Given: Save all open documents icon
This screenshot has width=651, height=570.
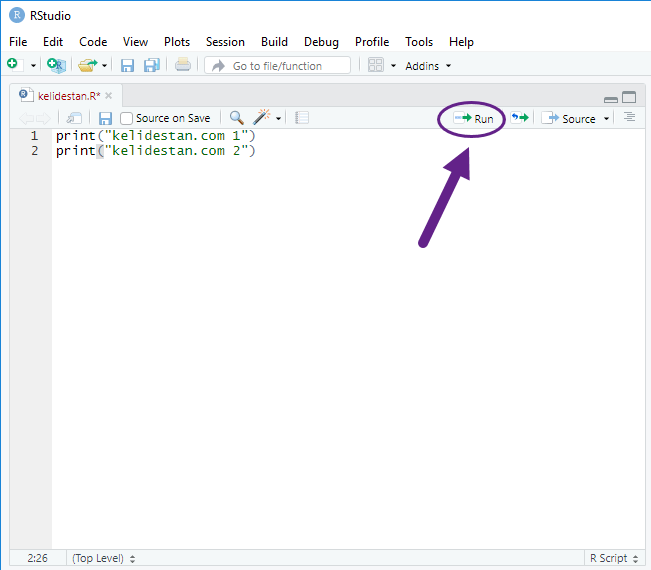Looking at the screenshot, I should tap(152, 65).
